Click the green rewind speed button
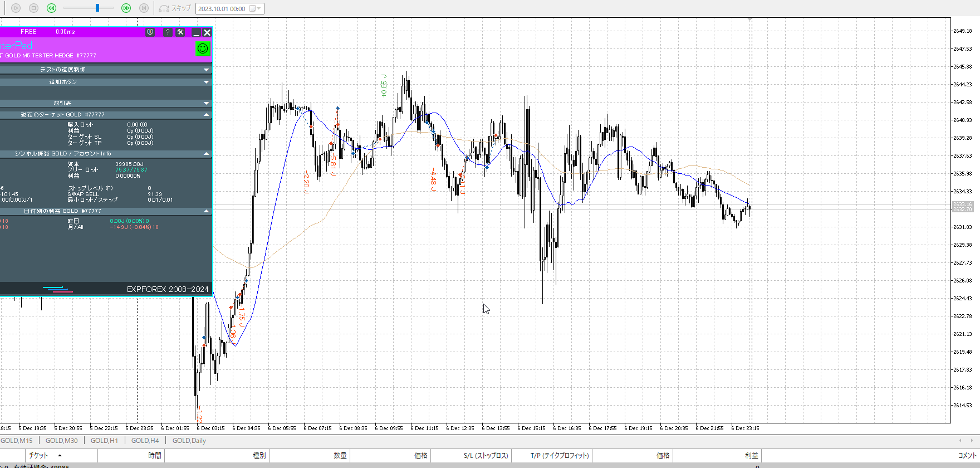The height and width of the screenshot is (468, 980). click(x=51, y=8)
